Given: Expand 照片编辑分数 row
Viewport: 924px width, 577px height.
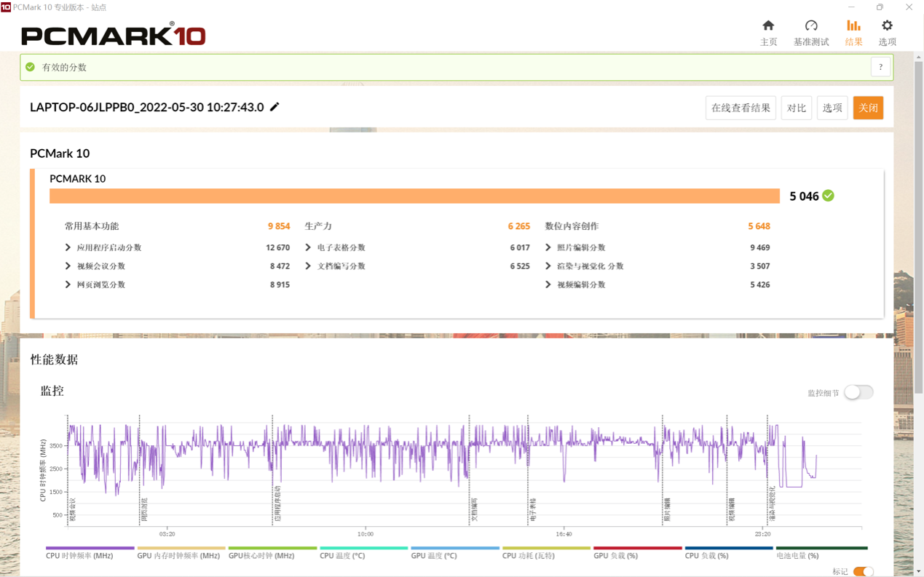Looking at the screenshot, I should (x=548, y=247).
